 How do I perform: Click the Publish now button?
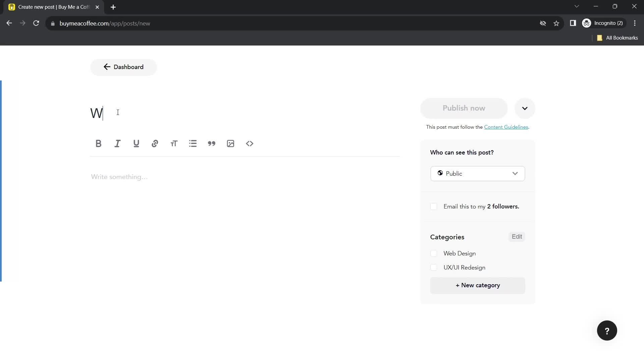[x=464, y=108]
